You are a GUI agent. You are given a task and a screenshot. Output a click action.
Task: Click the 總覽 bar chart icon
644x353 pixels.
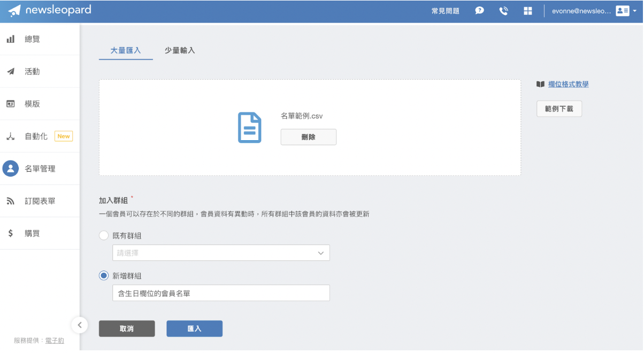click(11, 39)
